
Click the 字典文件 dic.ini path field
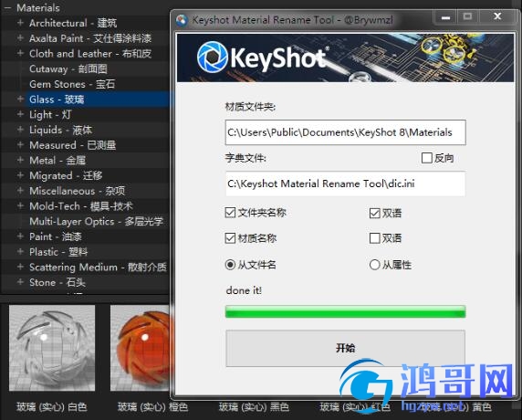(345, 184)
